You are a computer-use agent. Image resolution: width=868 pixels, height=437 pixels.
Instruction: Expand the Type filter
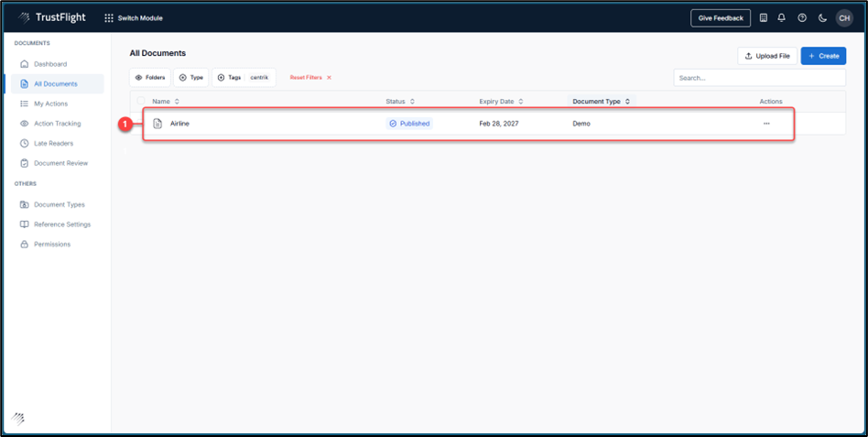point(191,78)
